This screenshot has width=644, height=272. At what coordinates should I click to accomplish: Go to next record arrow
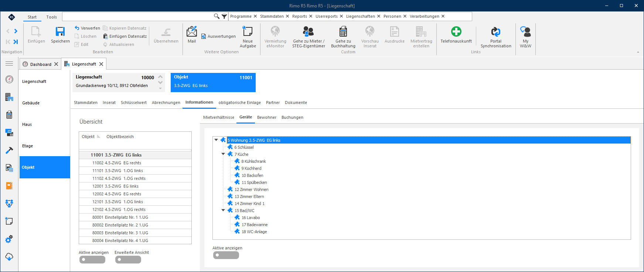tap(16, 31)
